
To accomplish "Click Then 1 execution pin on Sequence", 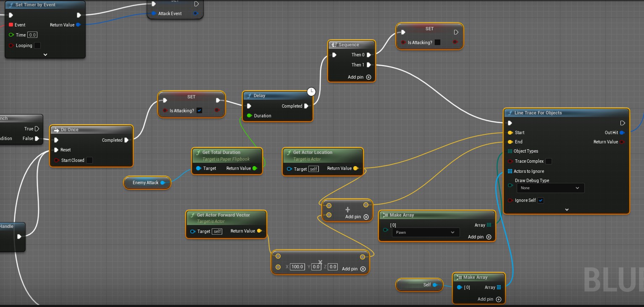I will coord(369,65).
